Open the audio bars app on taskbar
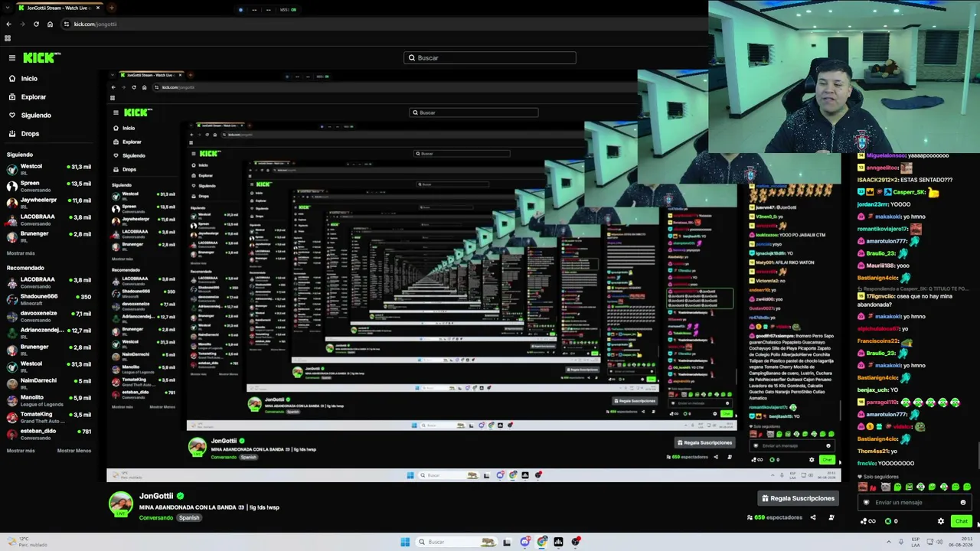The height and width of the screenshot is (551, 980). pos(559,542)
